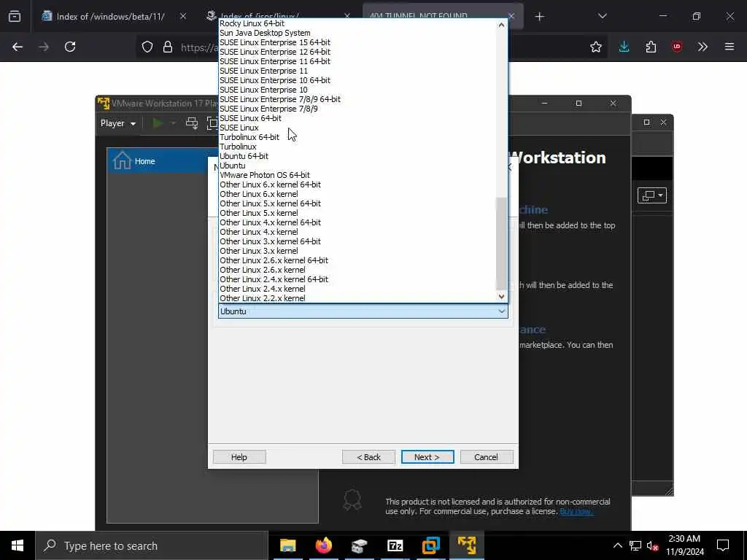The width and height of the screenshot is (747, 560).
Task: Open File Explorer from taskbar
Action: pos(287,545)
